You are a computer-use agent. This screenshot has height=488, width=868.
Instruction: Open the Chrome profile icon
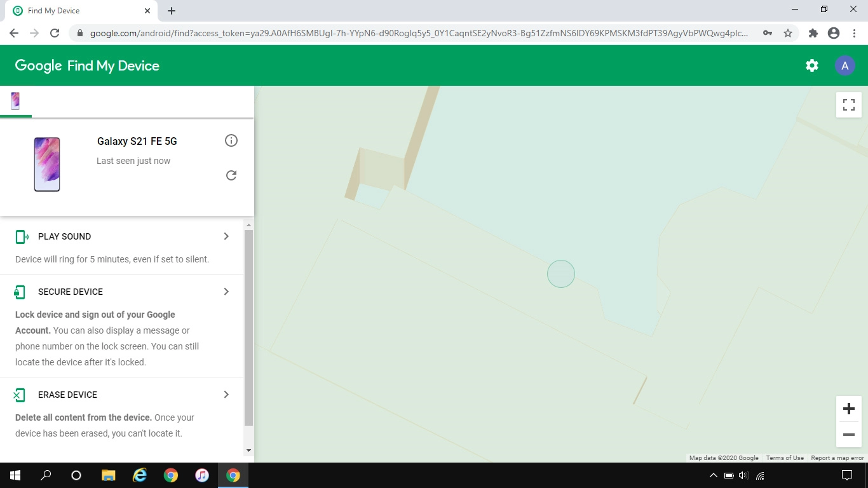(834, 33)
